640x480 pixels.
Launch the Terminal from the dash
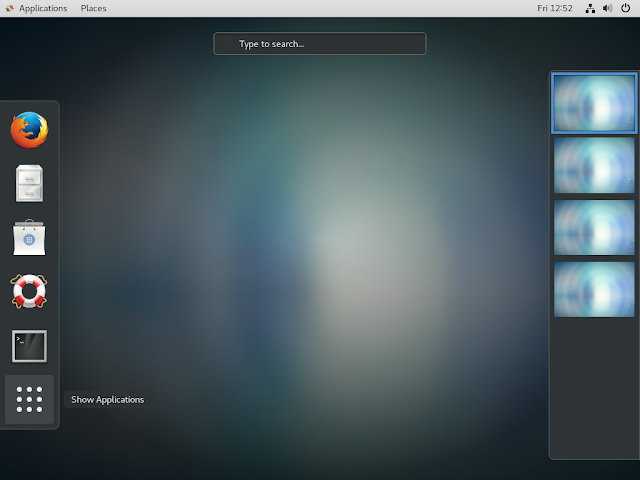click(x=29, y=346)
